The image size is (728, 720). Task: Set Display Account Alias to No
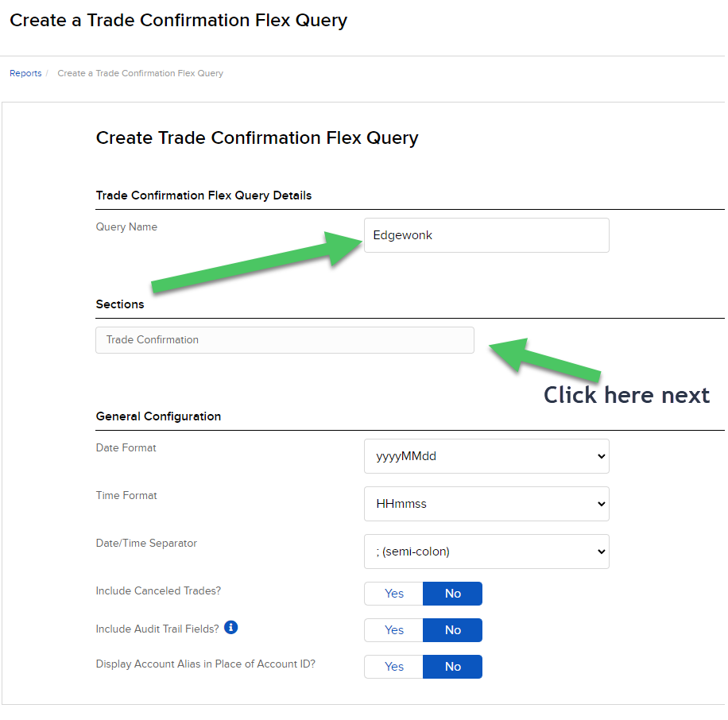coord(452,667)
